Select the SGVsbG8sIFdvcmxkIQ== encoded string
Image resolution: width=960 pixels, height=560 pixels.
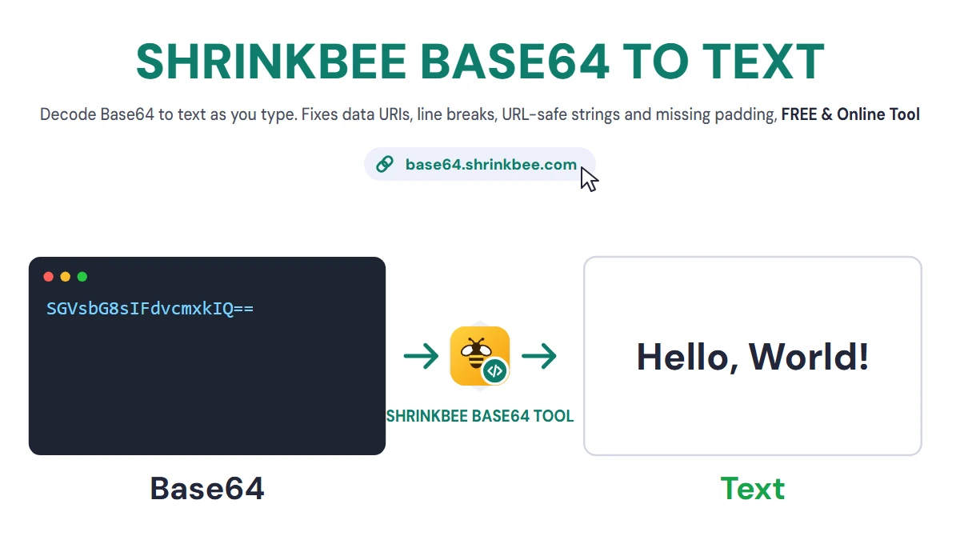point(150,309)
